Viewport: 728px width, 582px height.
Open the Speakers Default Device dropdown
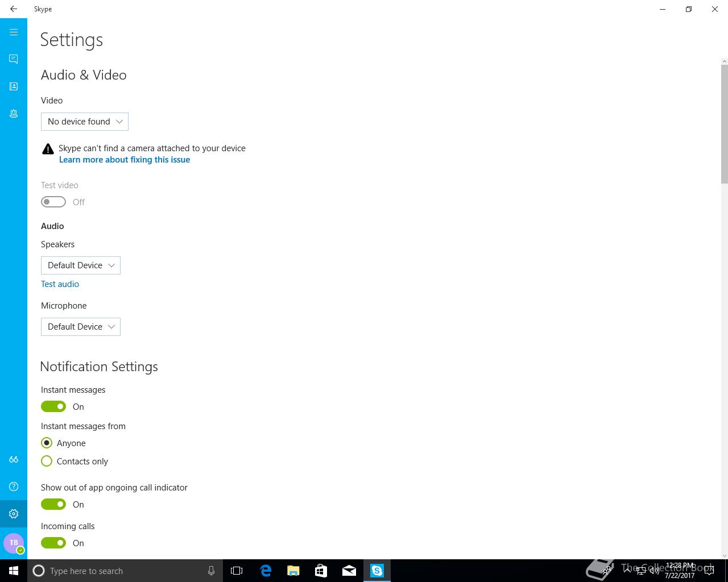(81, 265)
